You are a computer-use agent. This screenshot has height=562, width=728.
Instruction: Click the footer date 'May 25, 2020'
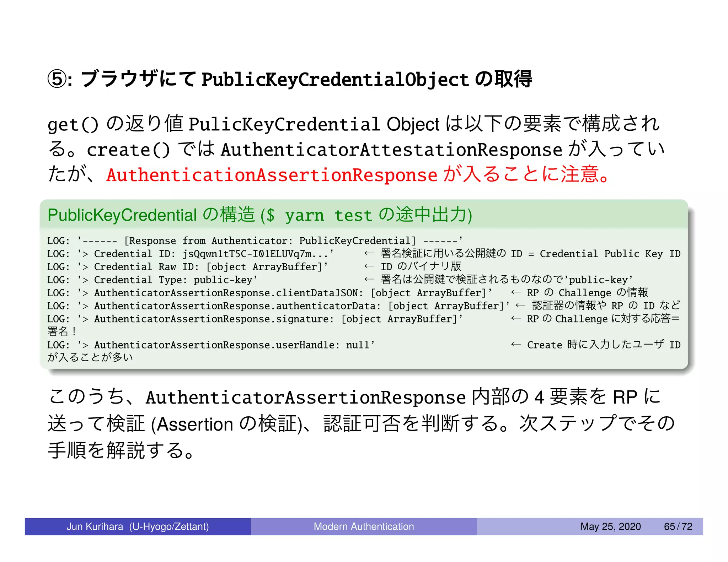[x=610, y=526]
